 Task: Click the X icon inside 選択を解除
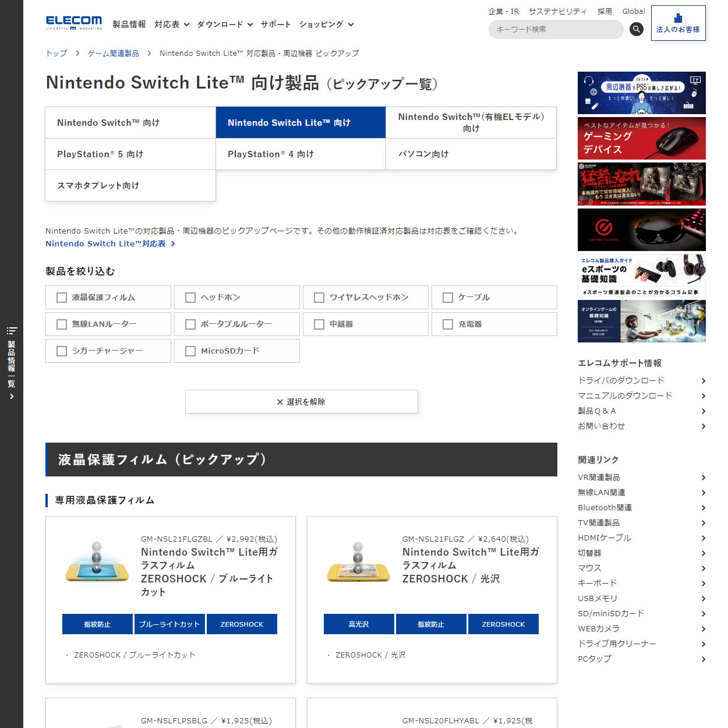coord(279,401)
